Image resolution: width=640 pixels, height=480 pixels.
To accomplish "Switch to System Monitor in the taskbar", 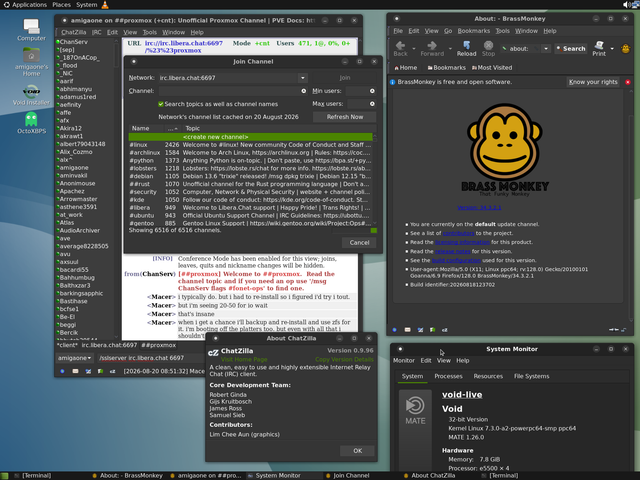I will [278, 476].
